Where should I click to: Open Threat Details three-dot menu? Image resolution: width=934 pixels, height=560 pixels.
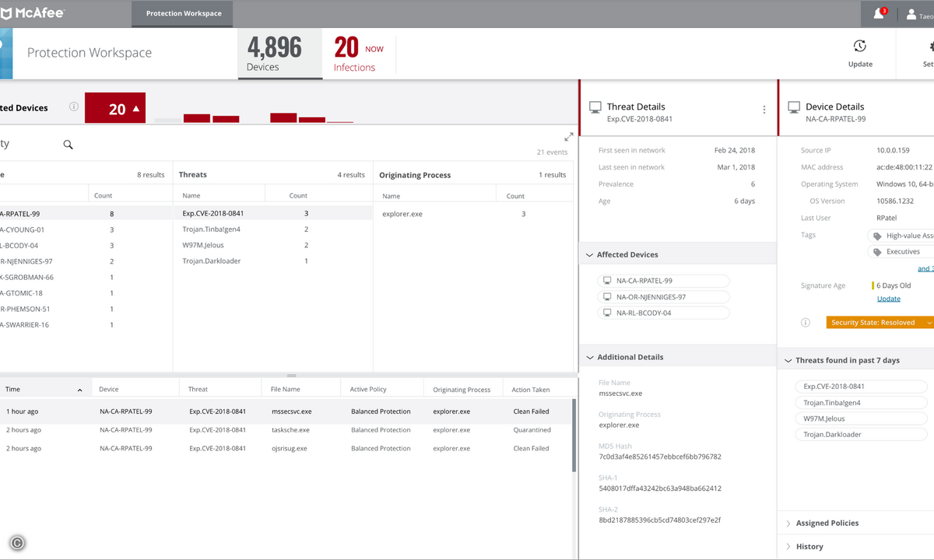pyautogui.click(x=764, y=110)
